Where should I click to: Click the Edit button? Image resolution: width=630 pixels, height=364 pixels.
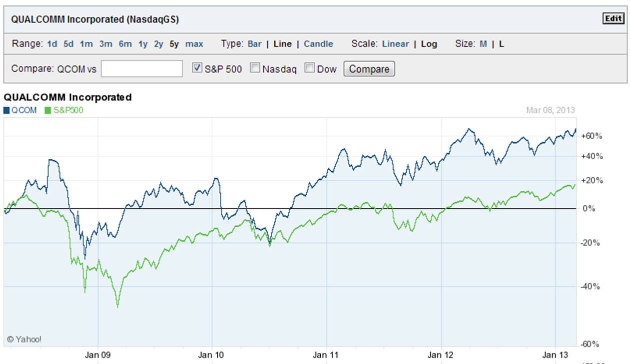(x=614, y=19)
